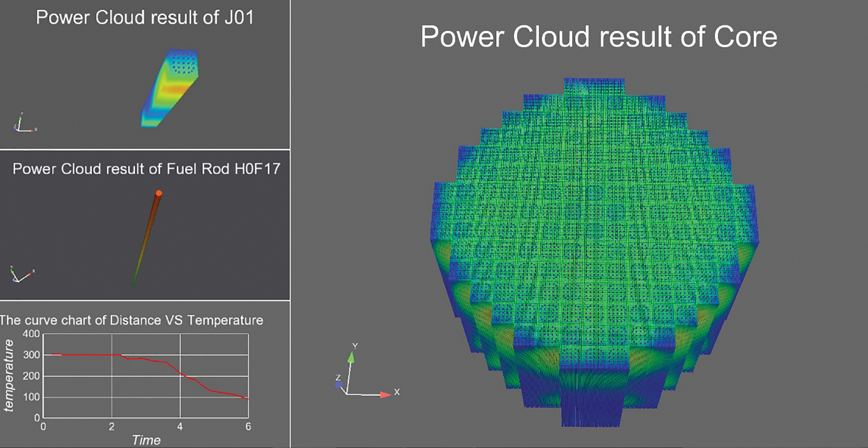This screenshot has height=448, width=868.
Task: Click the 2 tick on the Time axis
Action: [112, 427]
